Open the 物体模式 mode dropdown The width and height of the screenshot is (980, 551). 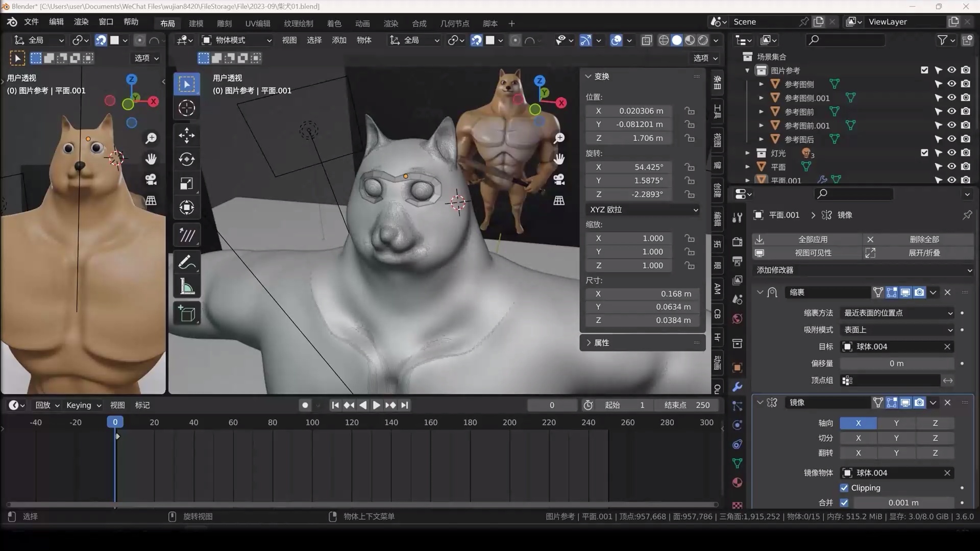coord(236,40)
